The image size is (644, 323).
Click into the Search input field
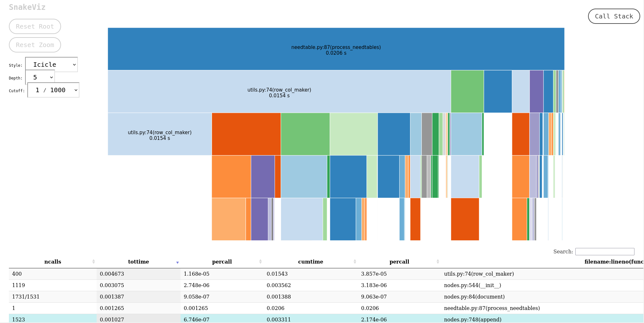tap(605, 251)
